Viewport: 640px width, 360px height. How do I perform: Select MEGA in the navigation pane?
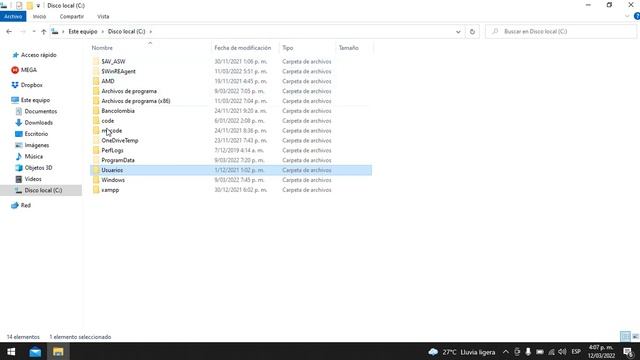(x=29, y=70)
